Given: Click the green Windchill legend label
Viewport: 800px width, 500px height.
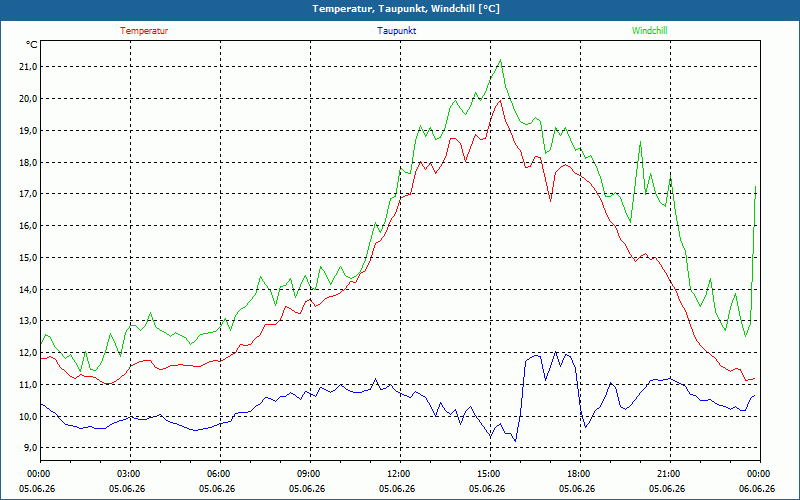Looking at the screenshot, I should tap(649, 31).
